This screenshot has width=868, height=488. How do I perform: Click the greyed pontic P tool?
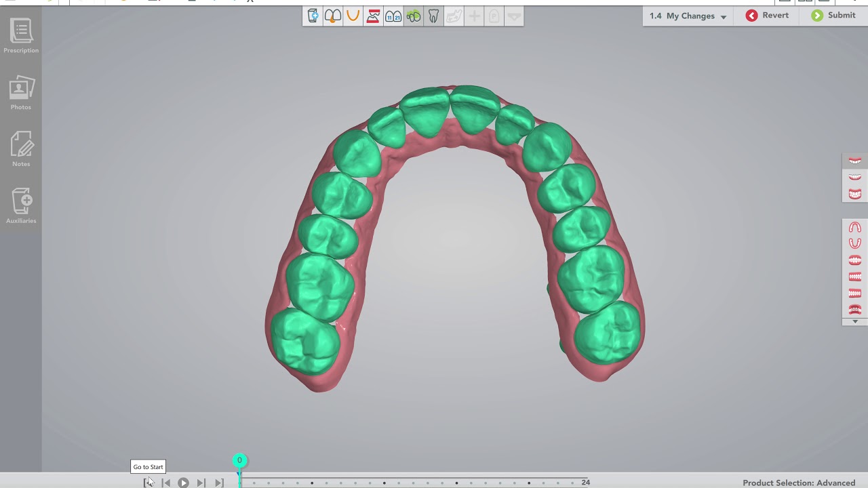(494, 16)
